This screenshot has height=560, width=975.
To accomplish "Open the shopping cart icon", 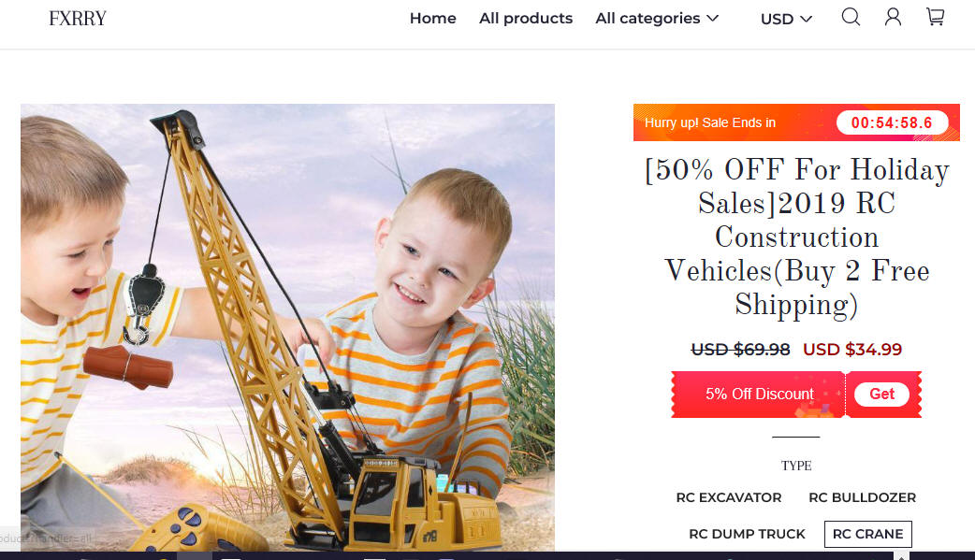I will [x=935, y=17].
